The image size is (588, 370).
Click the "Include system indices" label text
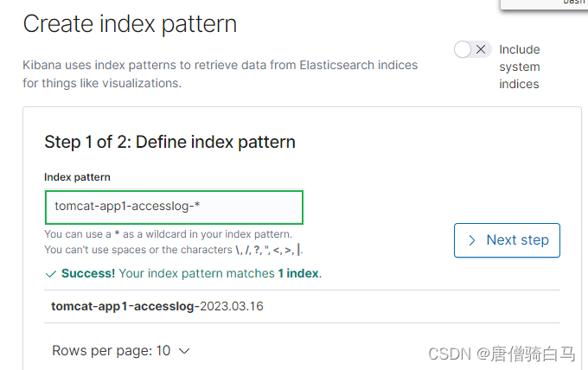tap(519, 67)
